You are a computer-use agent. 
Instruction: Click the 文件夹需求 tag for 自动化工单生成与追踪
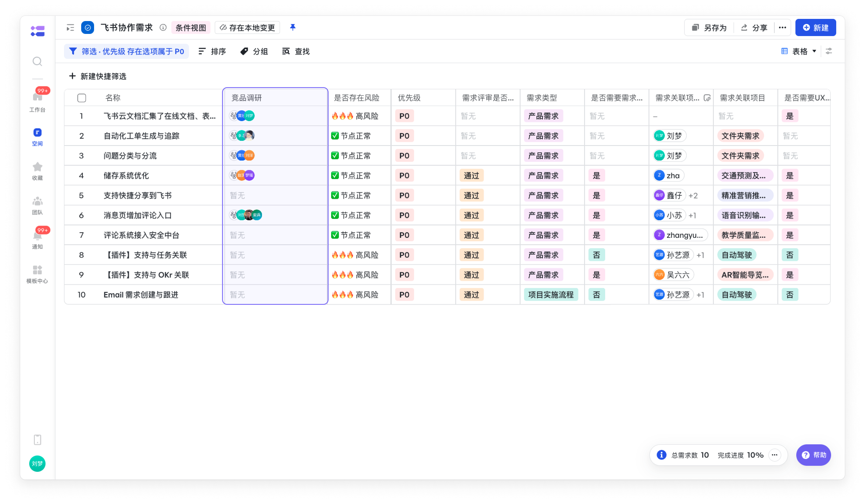(x=740, y=136)
